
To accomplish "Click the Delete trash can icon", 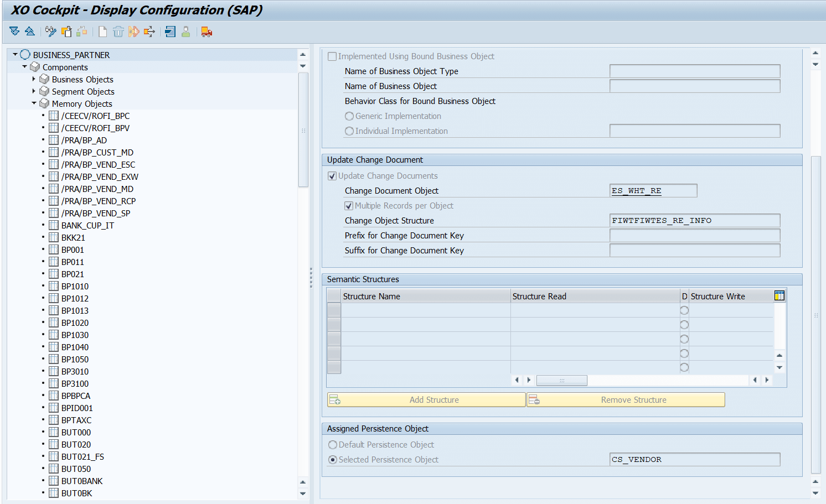I will coord(118,32).
